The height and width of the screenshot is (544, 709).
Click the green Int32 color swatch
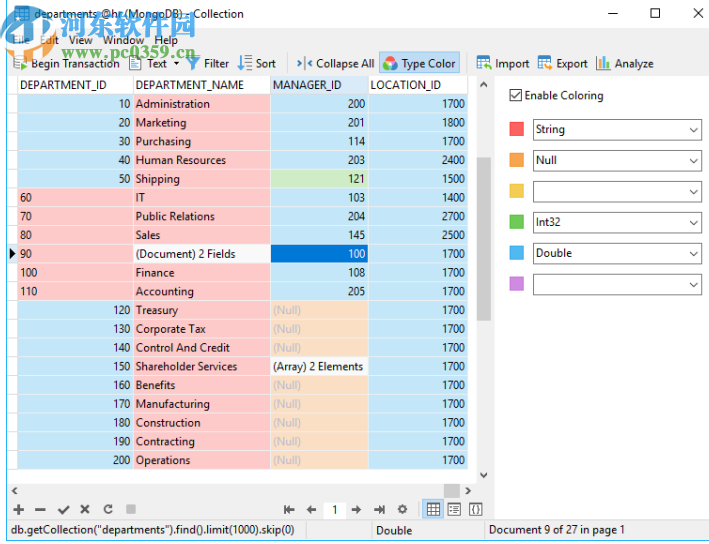(x=516, y=222)
